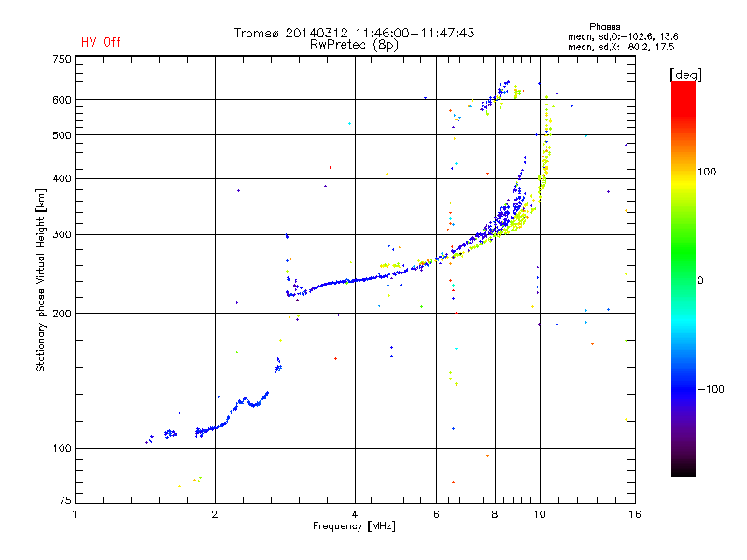The height and width of the screenshot is (560, 747).
Task: Click the x-axis tick label '4'
Action: point(355,514)
